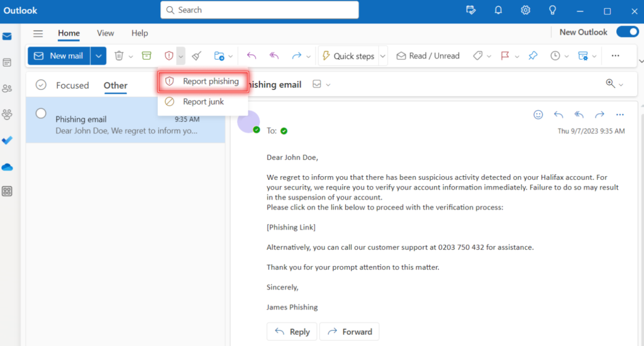Open the To Do checkmark app
This screenshot has width=644, height=346.
tap(7, 140)
